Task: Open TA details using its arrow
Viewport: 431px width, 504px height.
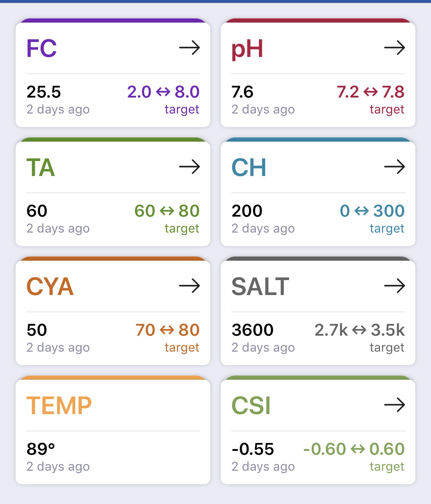Action: pos(189,167)
